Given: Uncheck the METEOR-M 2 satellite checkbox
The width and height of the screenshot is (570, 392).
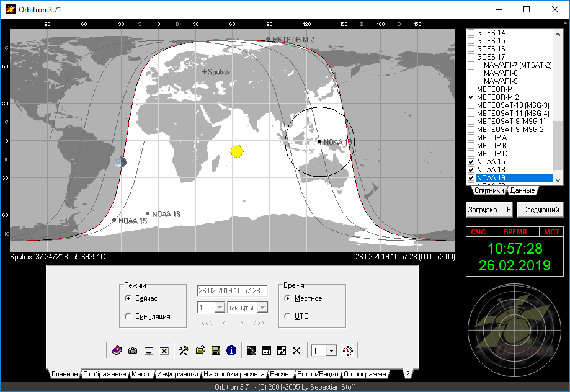Looking at the screenshot, I should [471, 97].
